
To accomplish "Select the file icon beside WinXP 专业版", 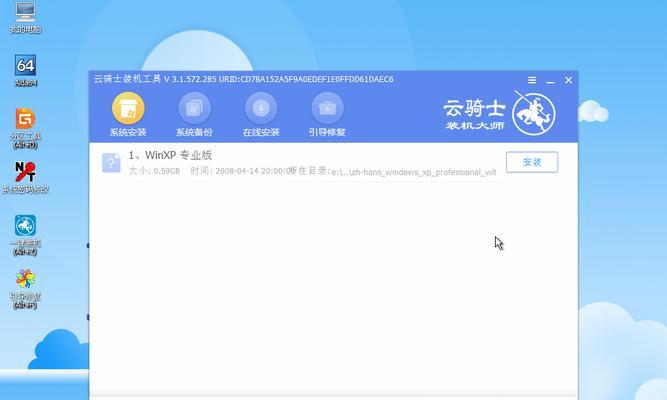I will click(x=111, y=163).
